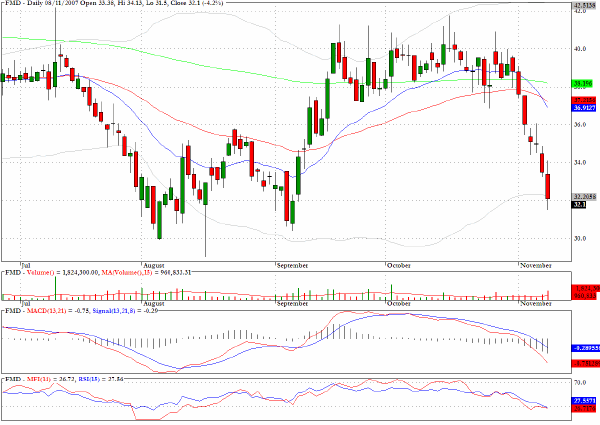
Task: Select the red 26.7176 MFI value tag
Action: (x=584, y=409)
